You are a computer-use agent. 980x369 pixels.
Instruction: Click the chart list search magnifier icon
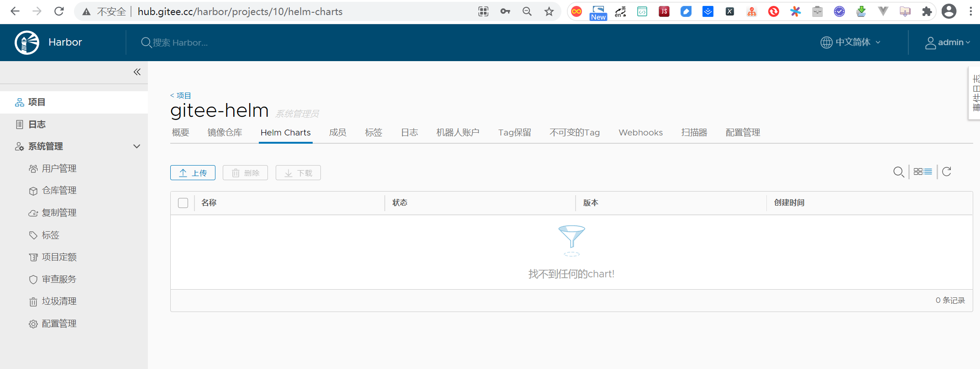coord(898,172)
